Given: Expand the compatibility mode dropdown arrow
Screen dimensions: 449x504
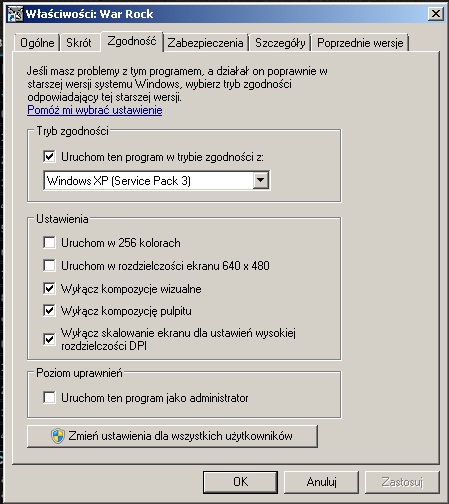Looking at the screenshot, I should [261, 180].
